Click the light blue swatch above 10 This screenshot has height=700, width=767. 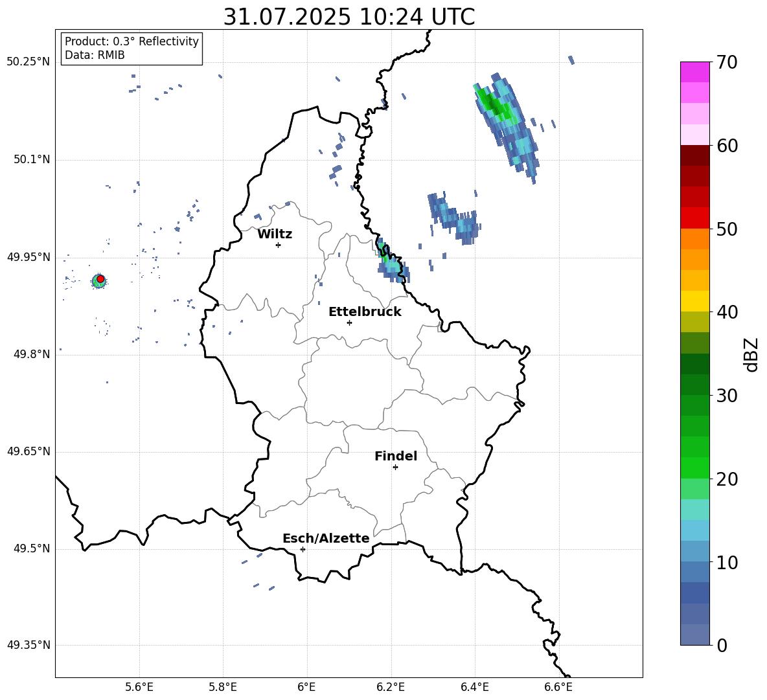click(694, 552)
